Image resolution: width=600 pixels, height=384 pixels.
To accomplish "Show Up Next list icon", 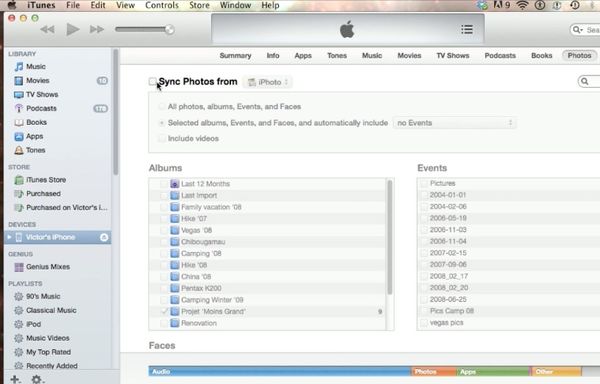I will tap(467, 29).
